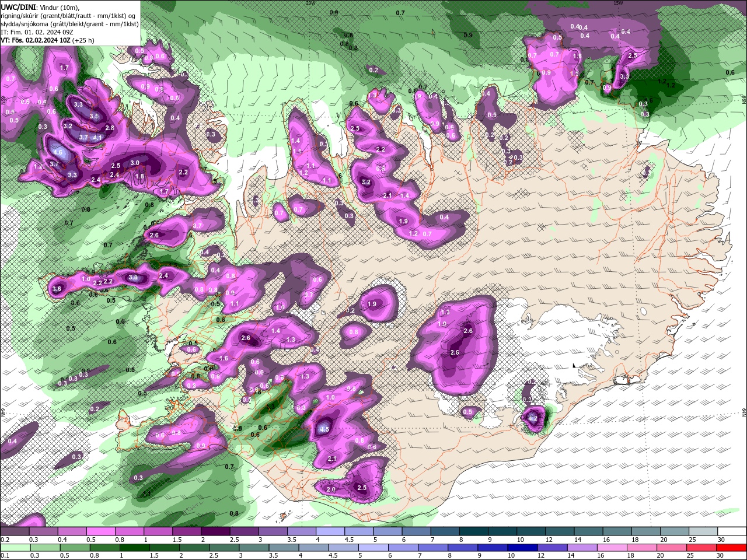Click the 3.0 precipitation value on the map
747x560 pixels.
point(135,163)
